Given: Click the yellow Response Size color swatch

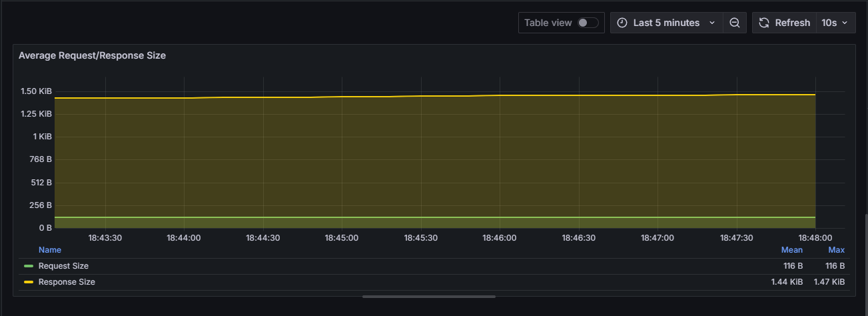Looking at the screenshot, I should pos(29,282).
